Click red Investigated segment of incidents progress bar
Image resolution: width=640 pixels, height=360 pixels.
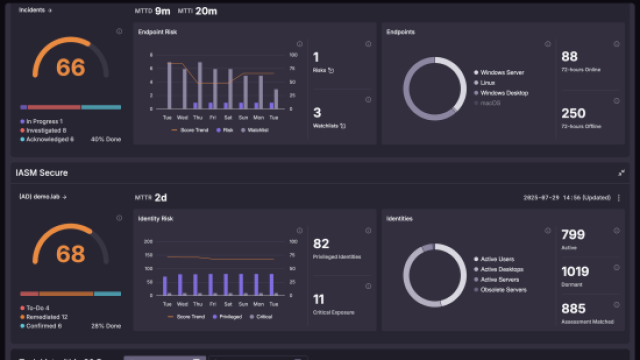(x=54, y=107)
